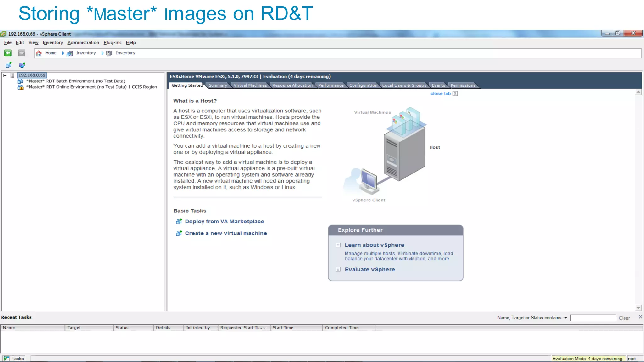The height and width of the screenshot is (362, 644).
Task: Collapse the 192.168.0.66 host tree node
Action: (x=5, y=75)
